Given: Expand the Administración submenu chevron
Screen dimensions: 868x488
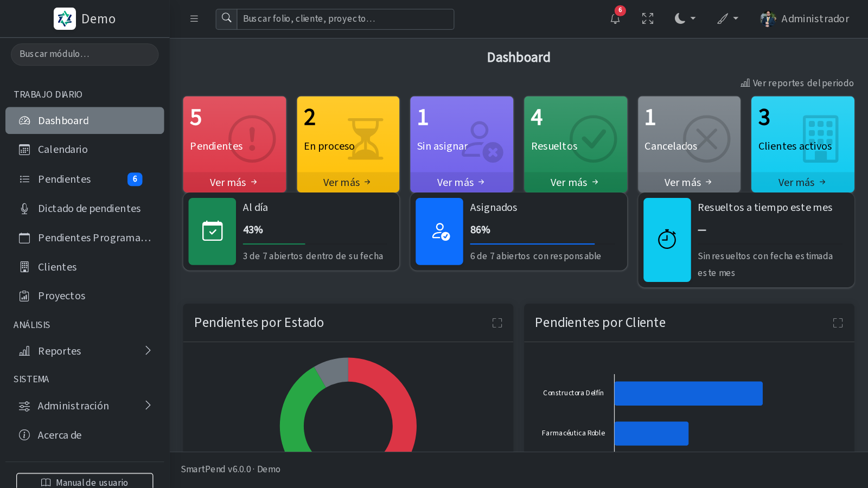Looking at the screenshot, I should click(148, 406).
